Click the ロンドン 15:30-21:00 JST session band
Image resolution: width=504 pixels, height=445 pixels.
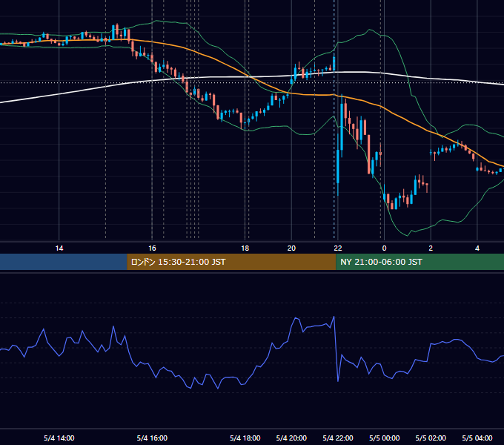point(231,262)
